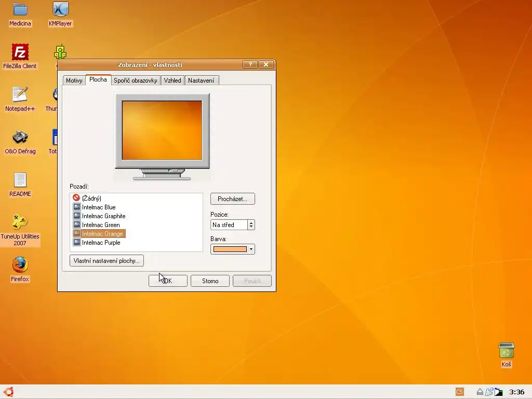Click the (Žádný) no-wallpaper icon
The height and width of the screenshot is (399, 532).
pos(76,198)
